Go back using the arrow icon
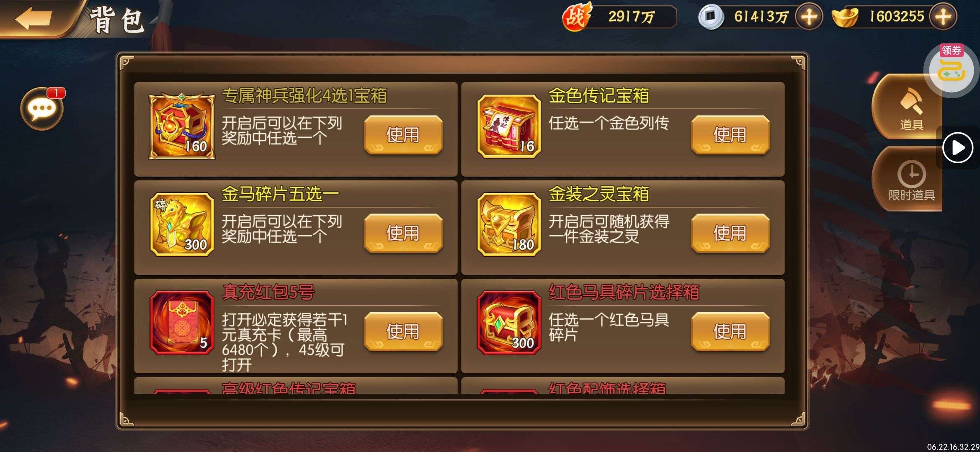 click(x=34, y=18)
